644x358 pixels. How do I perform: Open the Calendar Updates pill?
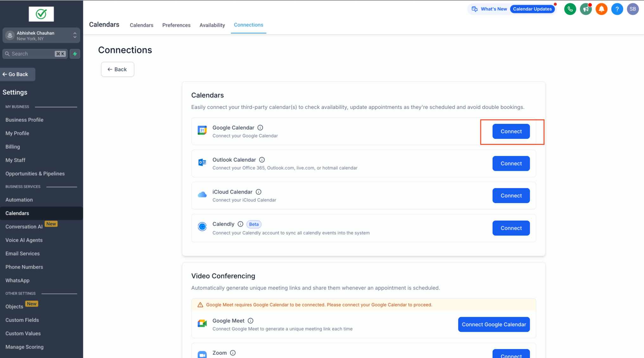(x=532, y=9)
